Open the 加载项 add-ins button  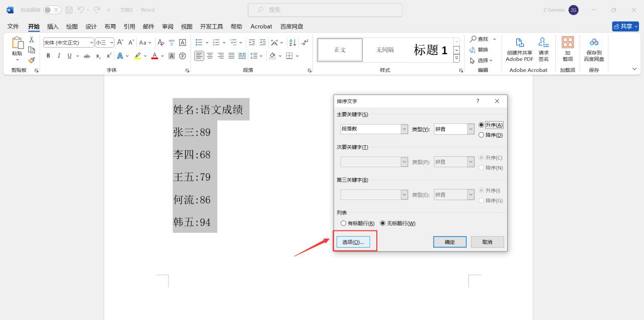point(568,49)
